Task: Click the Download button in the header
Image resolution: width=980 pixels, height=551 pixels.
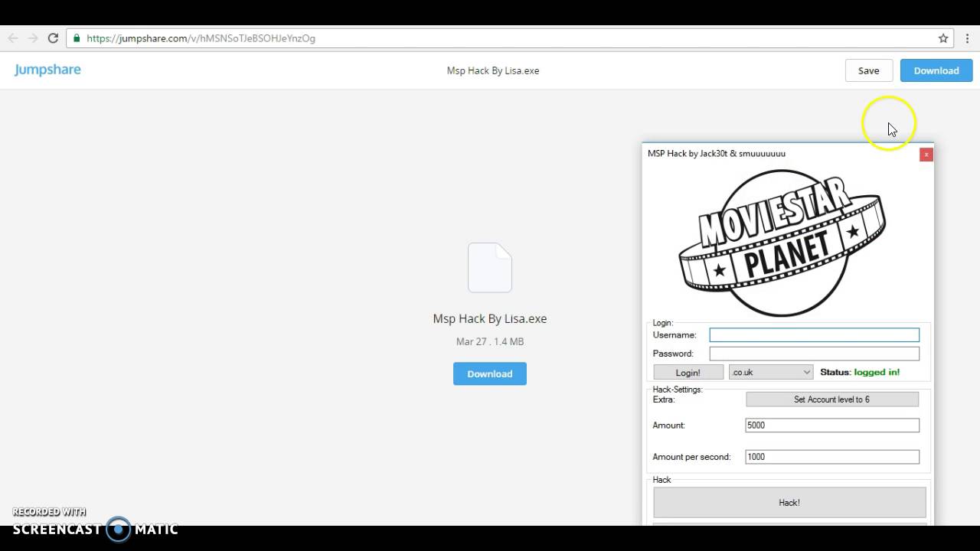Action: pos(936,70)
